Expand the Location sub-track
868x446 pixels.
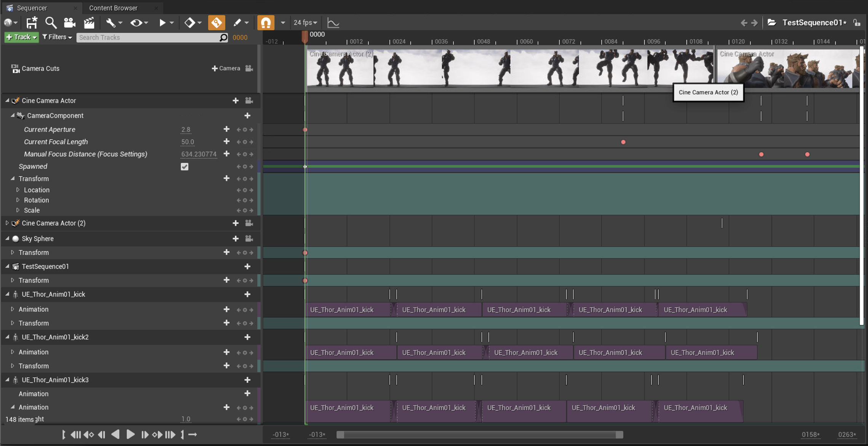pyautogui.click(x=18, y=189)
